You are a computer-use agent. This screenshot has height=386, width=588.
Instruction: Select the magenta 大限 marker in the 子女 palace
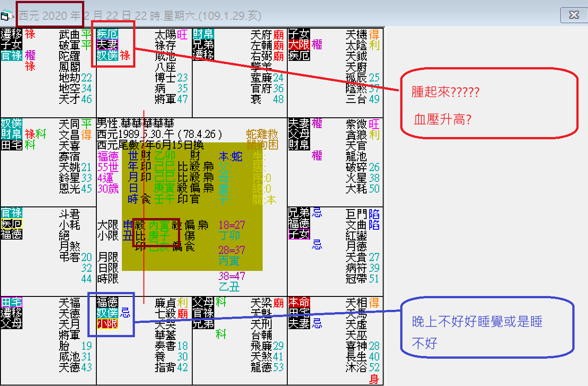click(x=299, y=43)
